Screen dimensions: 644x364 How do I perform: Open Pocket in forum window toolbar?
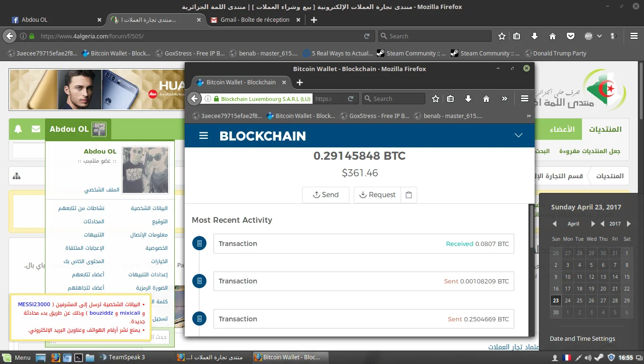(x=571, y=36)
